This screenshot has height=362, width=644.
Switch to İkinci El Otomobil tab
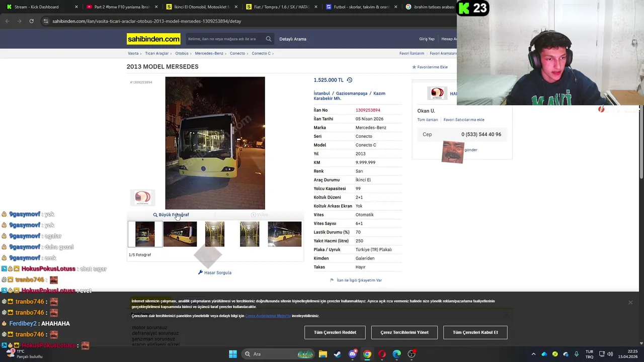point(201,7)
